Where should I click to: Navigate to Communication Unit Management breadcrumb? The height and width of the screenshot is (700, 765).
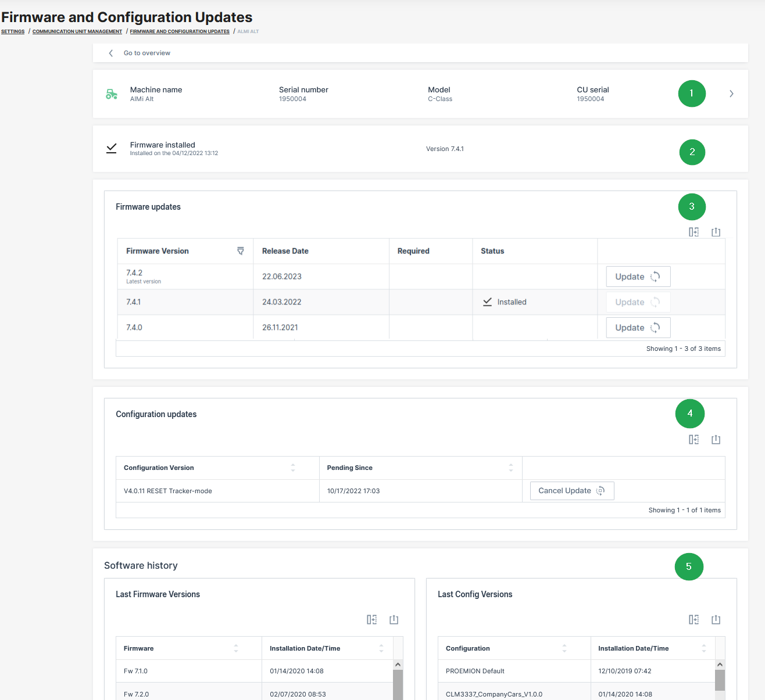point(77,31)
